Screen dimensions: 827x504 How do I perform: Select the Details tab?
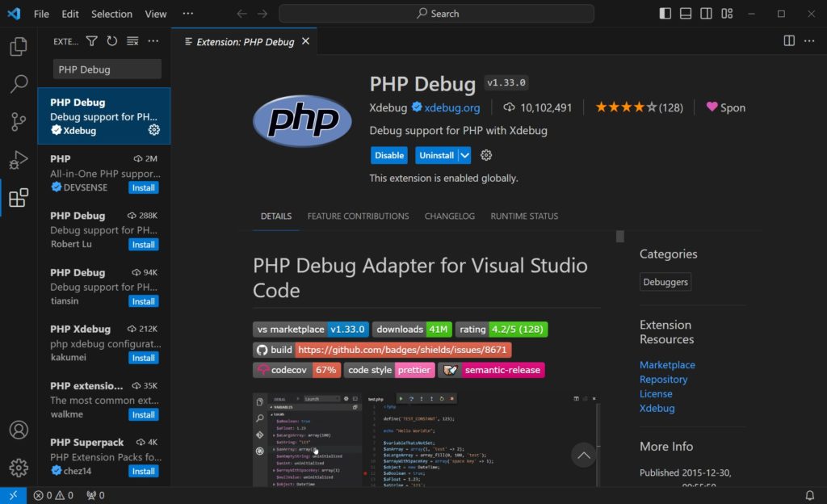click(x=276, y=216)
